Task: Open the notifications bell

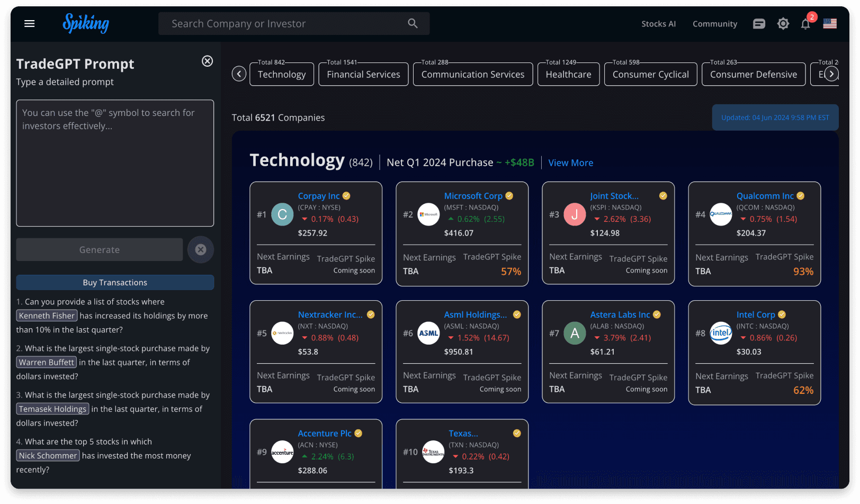Action: click(x=805, y=24)
